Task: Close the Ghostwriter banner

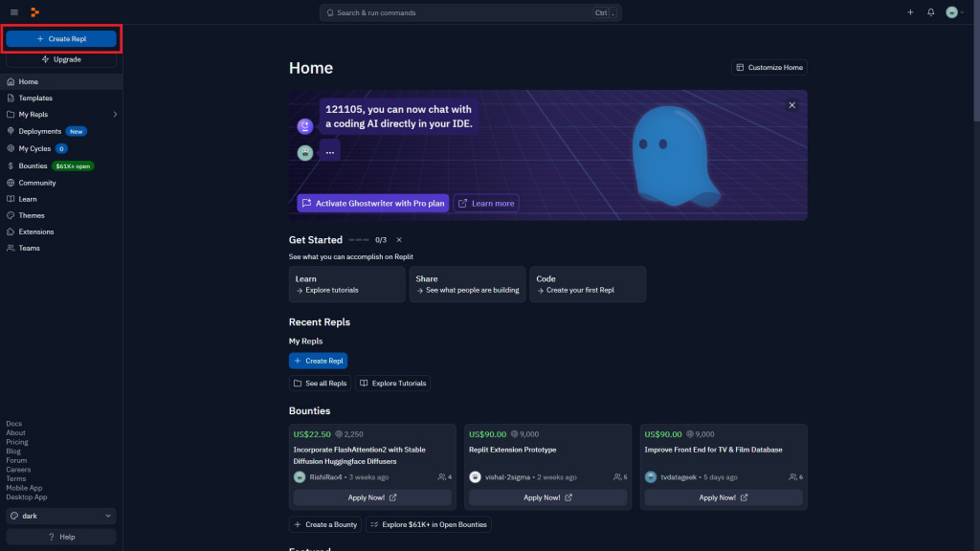Action: tap(791, 105)
